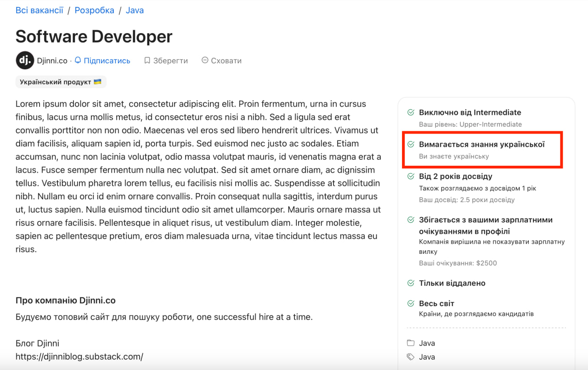The width and height of the screenshot is (588, 370).
Task: Click the Lorem ipsum job description paragraph
Action: (x=198, y=177)
